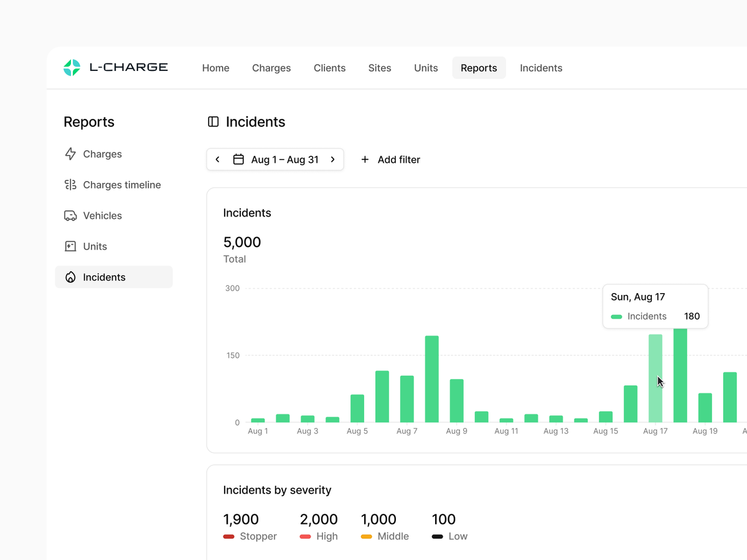Open Units report in sidebar
The height and width of the screenshot is (560, 747).
[x=114, y=246]
